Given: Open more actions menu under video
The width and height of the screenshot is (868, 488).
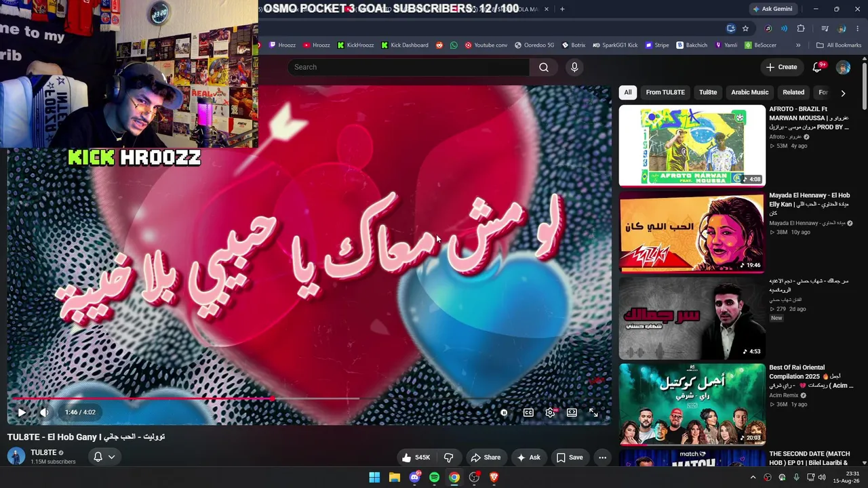Looking at the screenshot, I should [x=602, y=457].
